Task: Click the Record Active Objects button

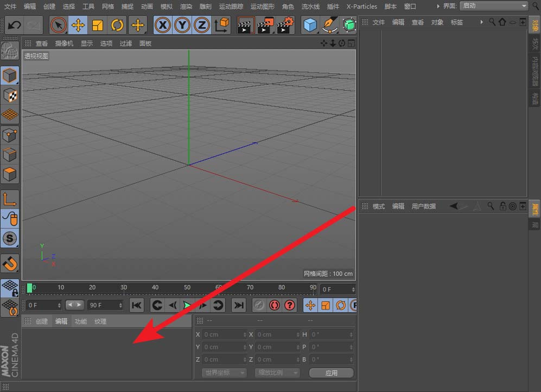Action: pyautogui.click(x=259, y=305)
